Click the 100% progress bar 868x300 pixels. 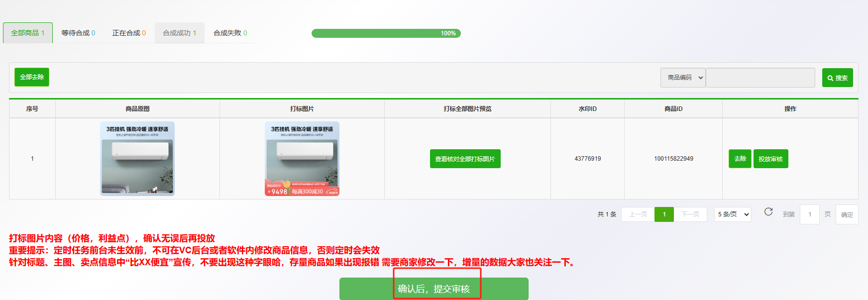pos(386,33)
